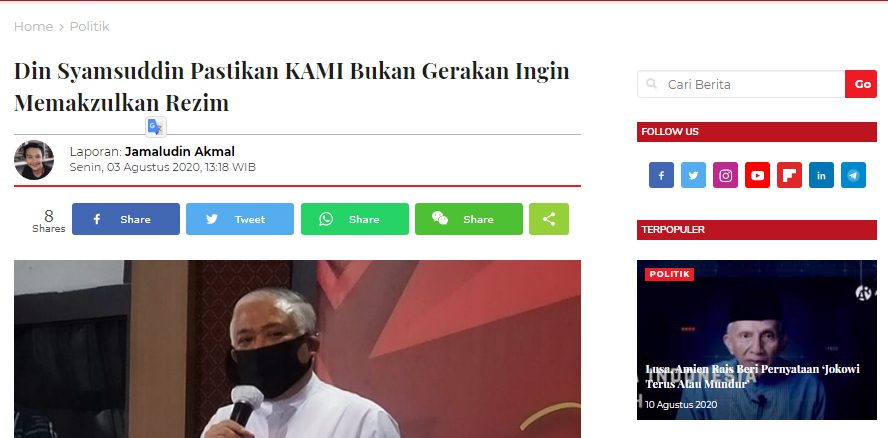888x438 pixels.
Task: Open the Instagram follow icon
Action: [725, 175]
